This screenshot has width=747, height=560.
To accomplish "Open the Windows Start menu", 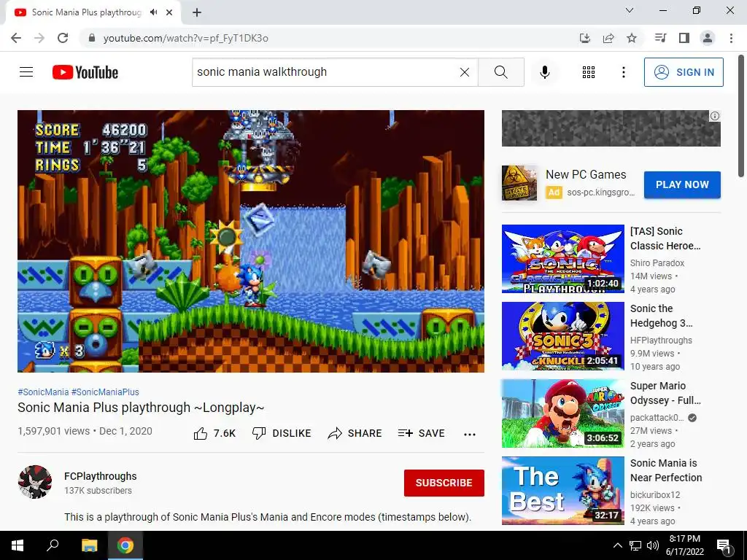I will coord(18,545).
